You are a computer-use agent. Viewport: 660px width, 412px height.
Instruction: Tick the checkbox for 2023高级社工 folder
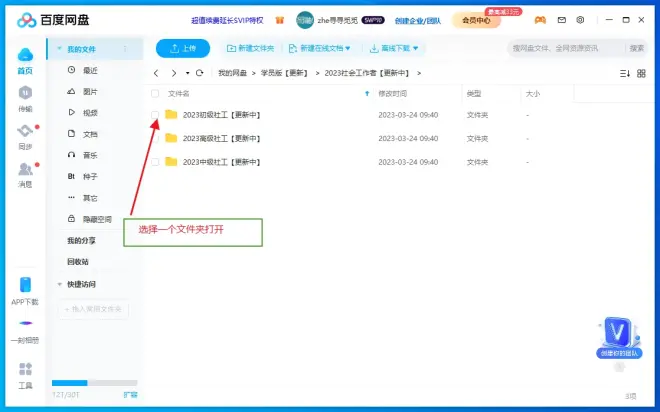tap(155, 138)
